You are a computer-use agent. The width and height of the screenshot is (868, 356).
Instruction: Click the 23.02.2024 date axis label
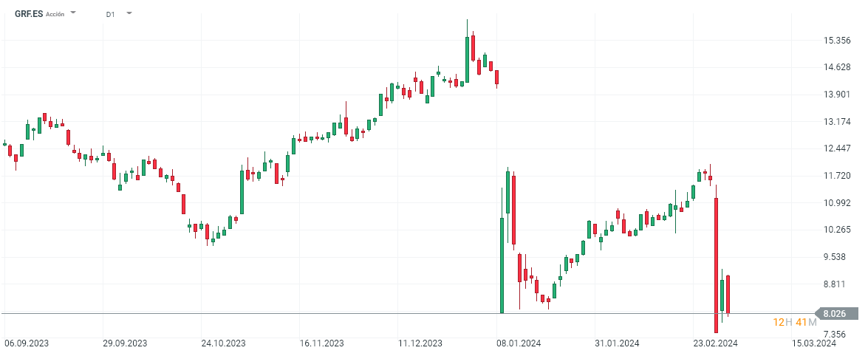click(x=716, y=343)
